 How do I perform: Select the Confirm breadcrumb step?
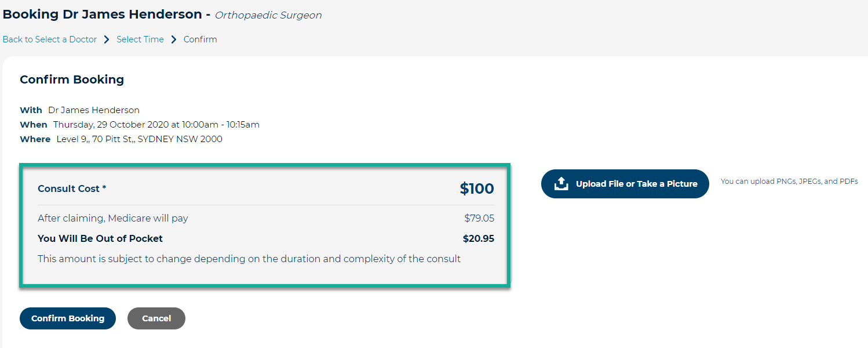[200, 39]
